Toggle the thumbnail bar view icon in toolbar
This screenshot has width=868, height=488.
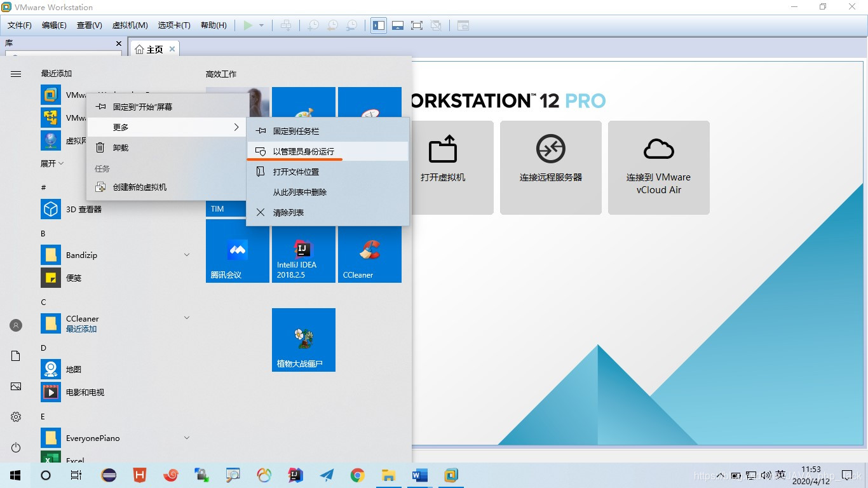pyautogui.click(x=398, y=25)
